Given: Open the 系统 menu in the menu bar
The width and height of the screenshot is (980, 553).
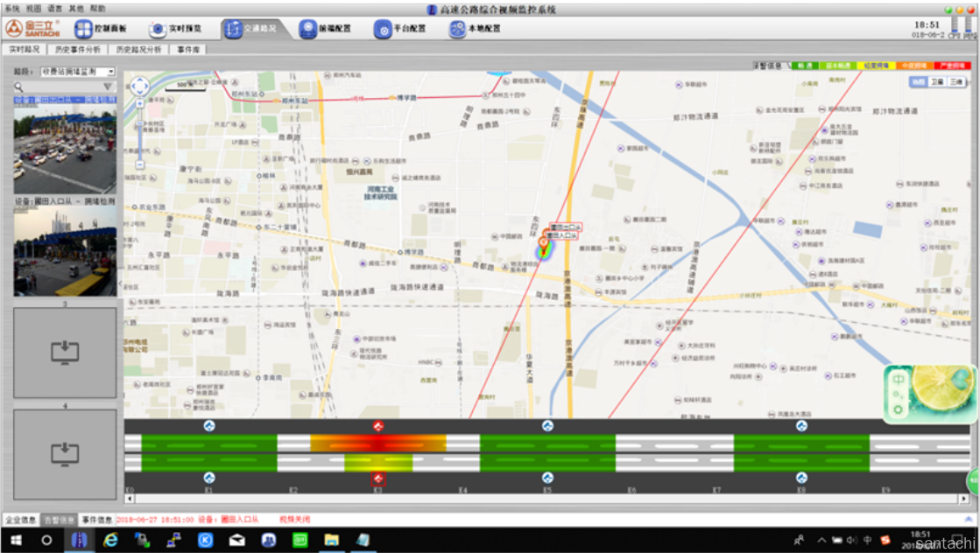Looking at the screenshot, I should pos(12,8).
